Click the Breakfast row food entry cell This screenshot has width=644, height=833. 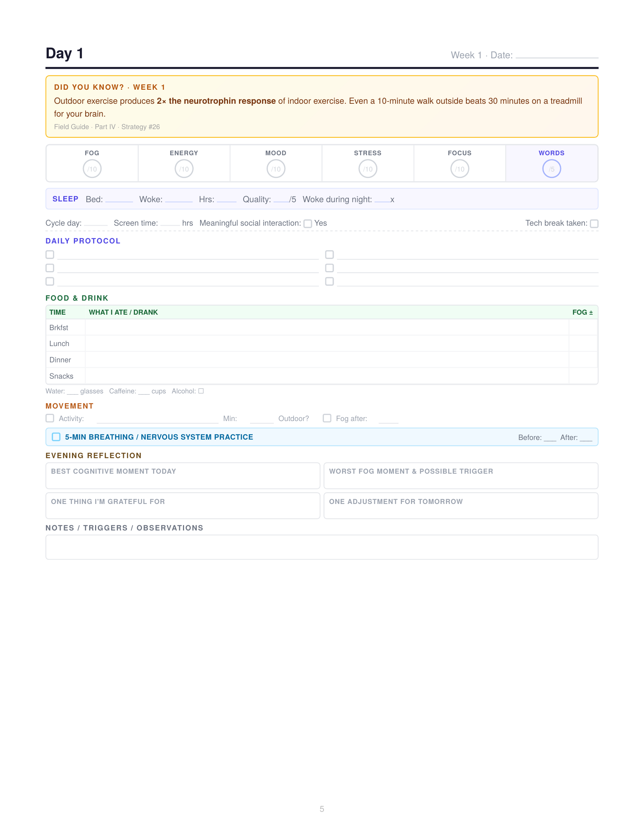coord(327,328)
